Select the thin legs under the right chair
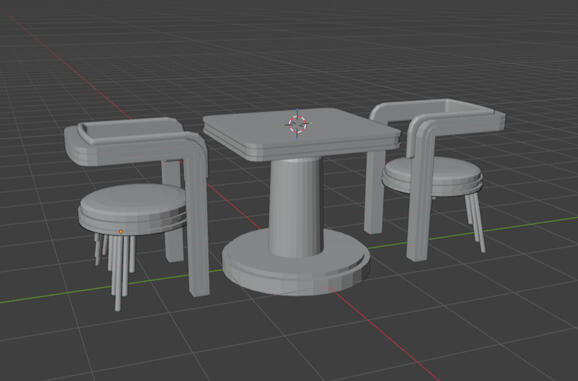578x381 pixels. [x=476, y=221]
